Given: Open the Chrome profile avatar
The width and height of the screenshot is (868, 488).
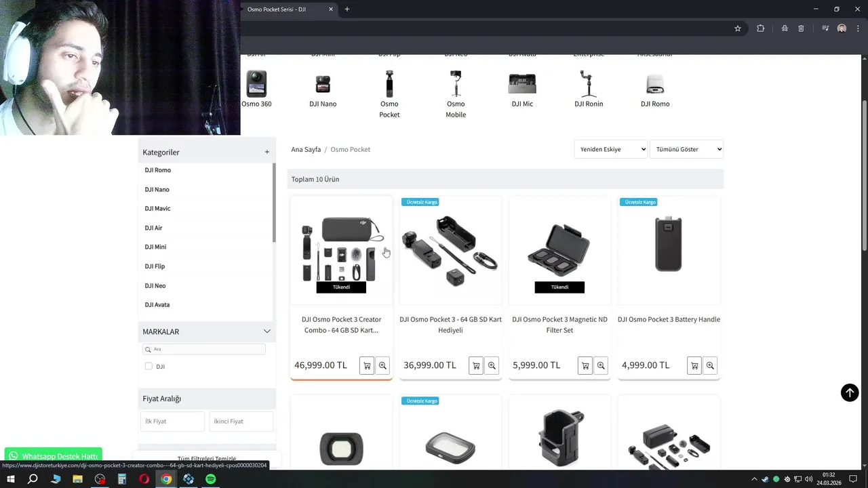Looking at the screenshot, I should point(842,28).
